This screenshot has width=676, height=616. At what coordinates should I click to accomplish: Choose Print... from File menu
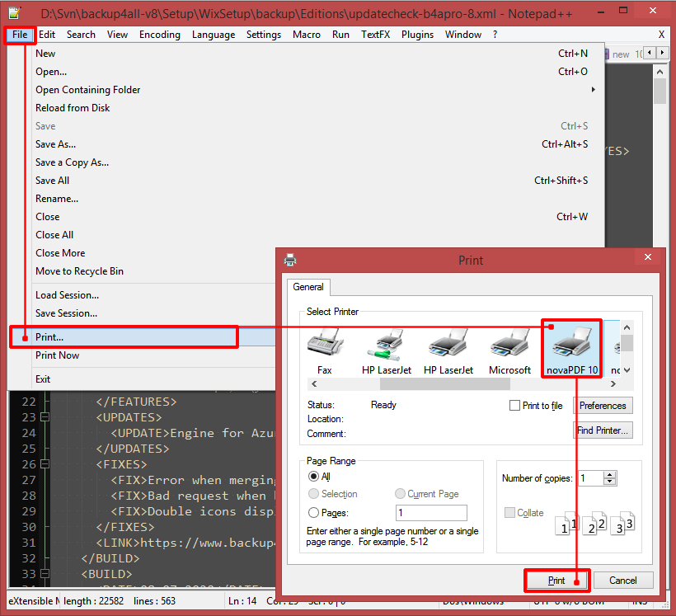143,337
